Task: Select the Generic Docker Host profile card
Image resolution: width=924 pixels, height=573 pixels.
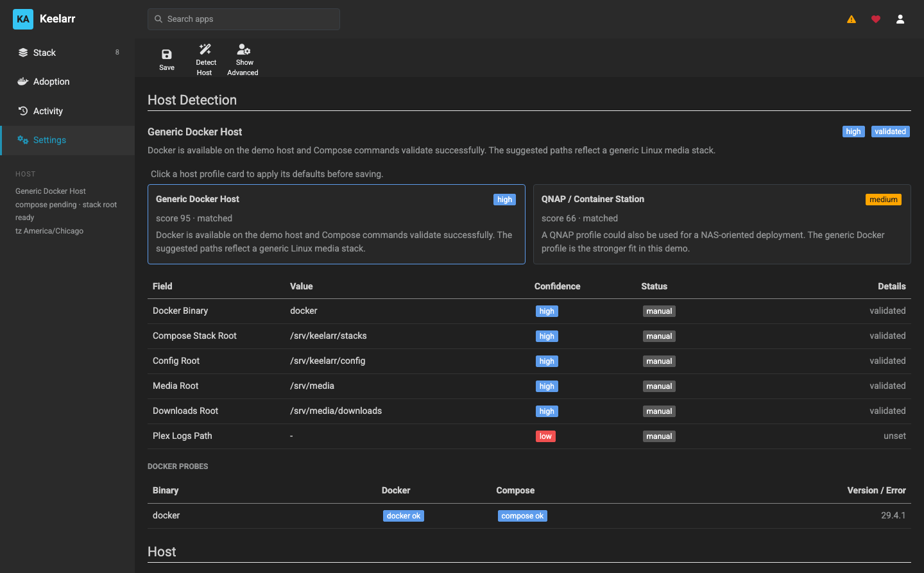Action: tap(336, 224)
